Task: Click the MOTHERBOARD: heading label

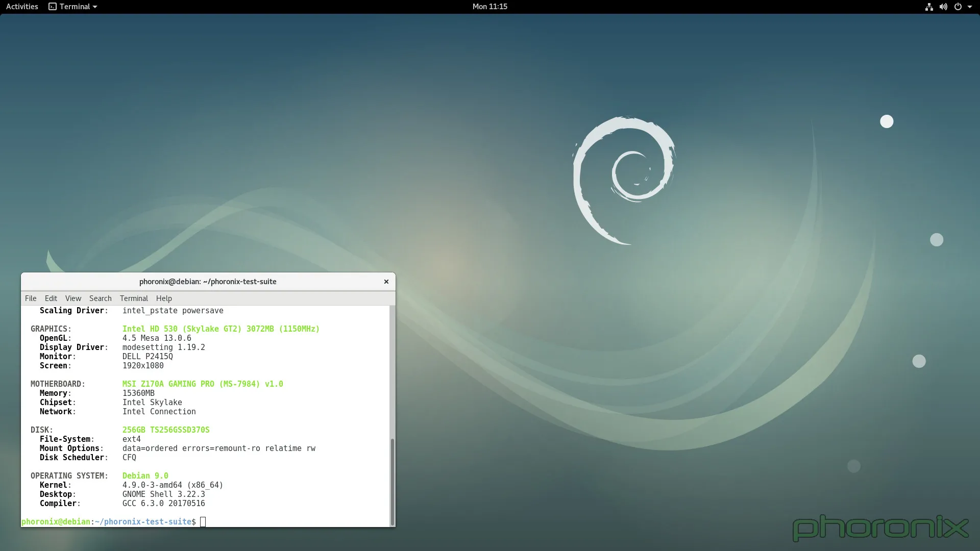Action: (x=58, y=384)
